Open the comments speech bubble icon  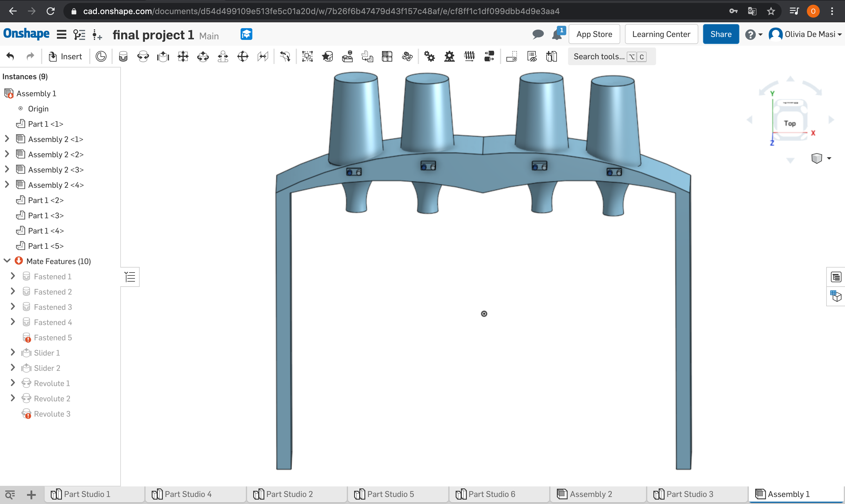pos(538,34)
